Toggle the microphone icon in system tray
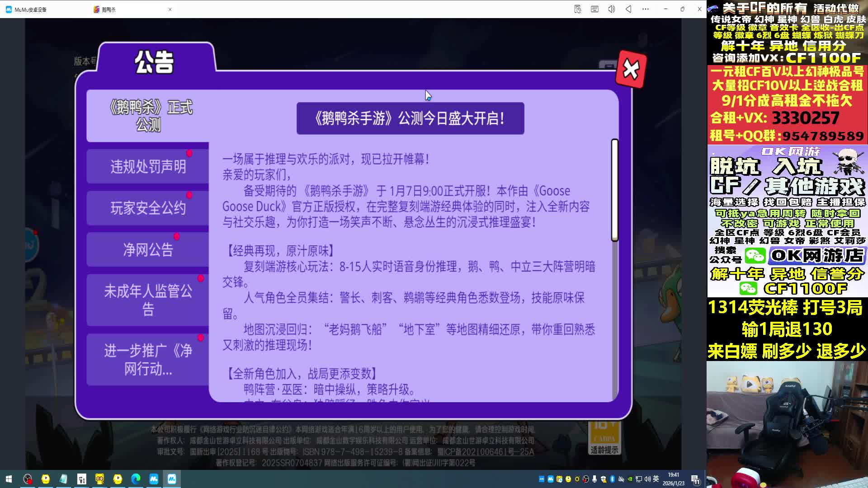 coord(594,479)
